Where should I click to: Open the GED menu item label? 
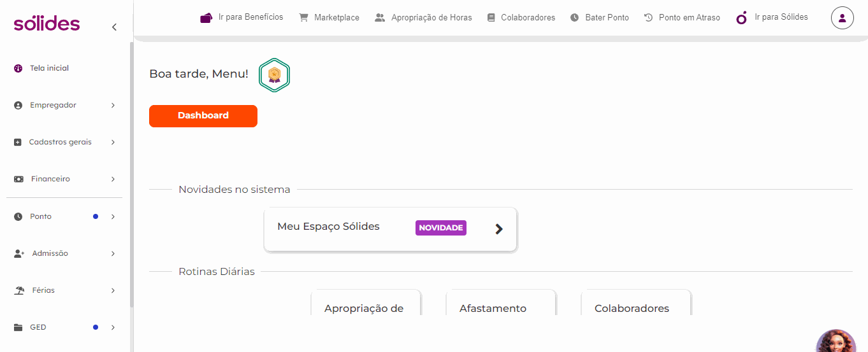pyautogui.click(x=38, y=327)
